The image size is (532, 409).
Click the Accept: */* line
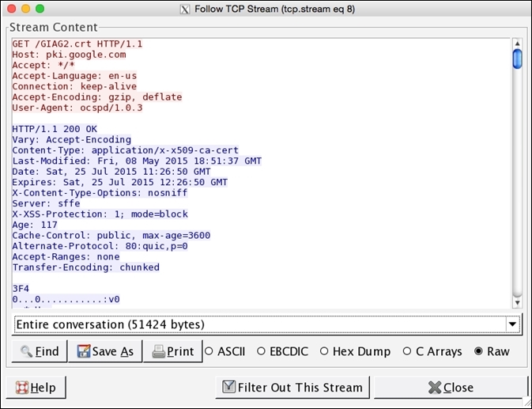click(43, 65)
